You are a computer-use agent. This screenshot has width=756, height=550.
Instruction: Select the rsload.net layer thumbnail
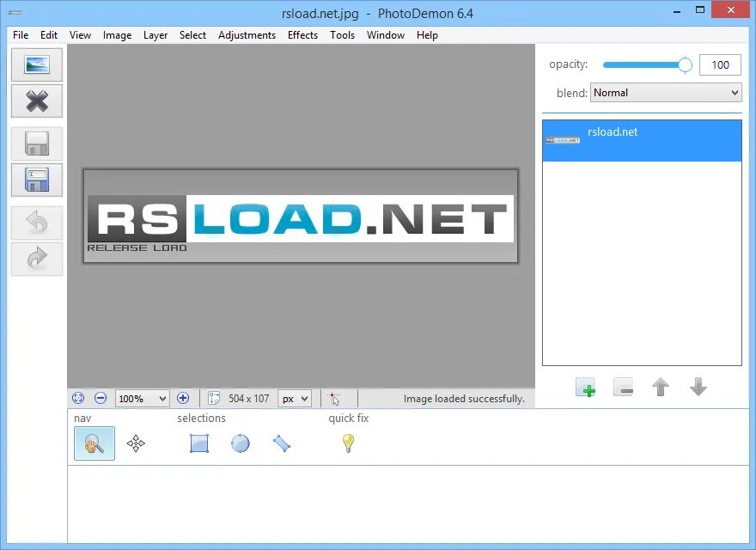563,139
